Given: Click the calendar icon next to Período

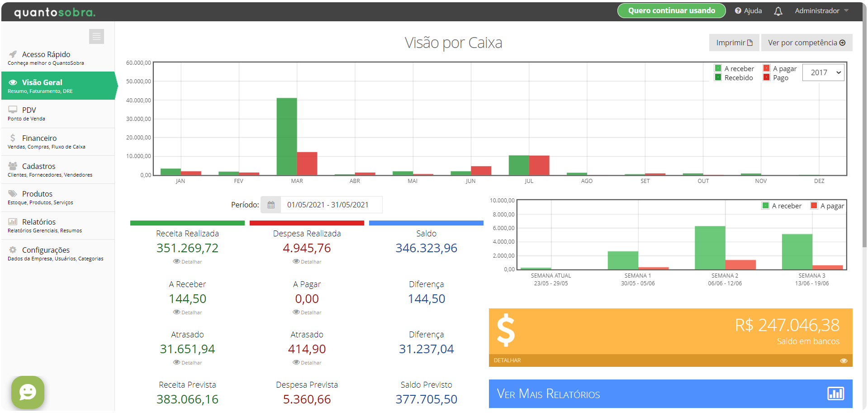Looking at the screenshot, I should tap(270, 205).
